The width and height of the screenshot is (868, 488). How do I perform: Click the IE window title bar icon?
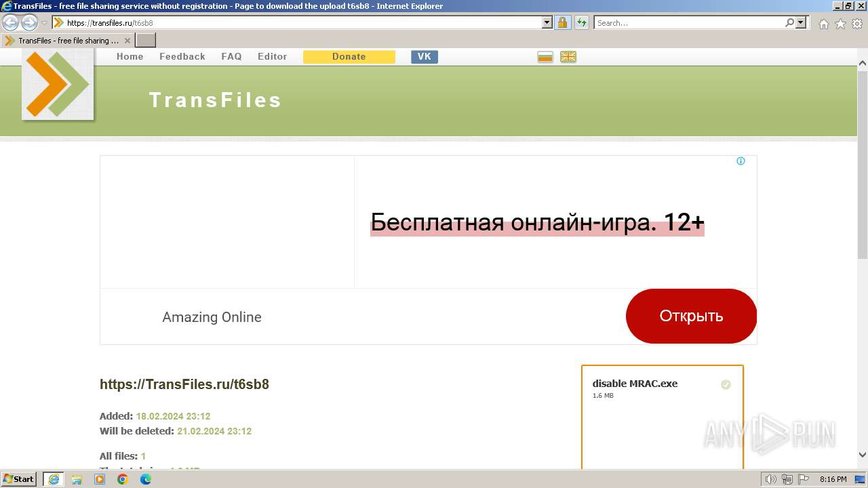(7, 6)
